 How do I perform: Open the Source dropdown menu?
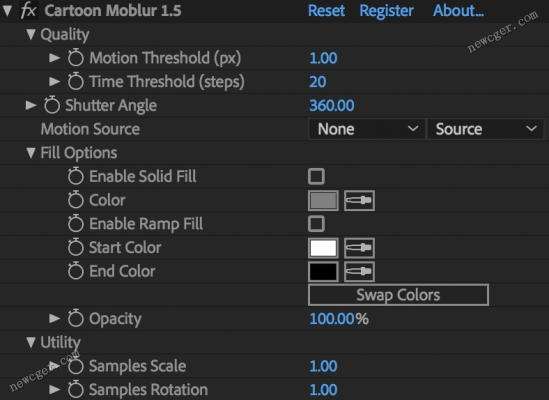[x=485, y=129]
